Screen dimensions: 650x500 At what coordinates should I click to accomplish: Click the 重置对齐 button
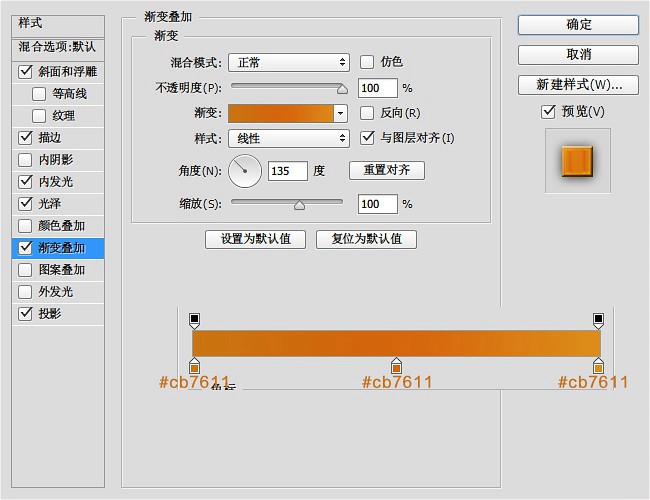387,170
